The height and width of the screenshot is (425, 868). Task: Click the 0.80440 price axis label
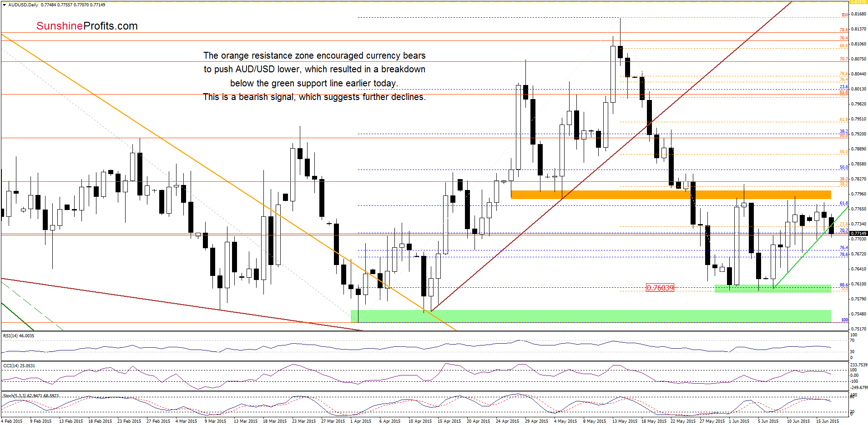pyautogui.click(x=858, y=74)
